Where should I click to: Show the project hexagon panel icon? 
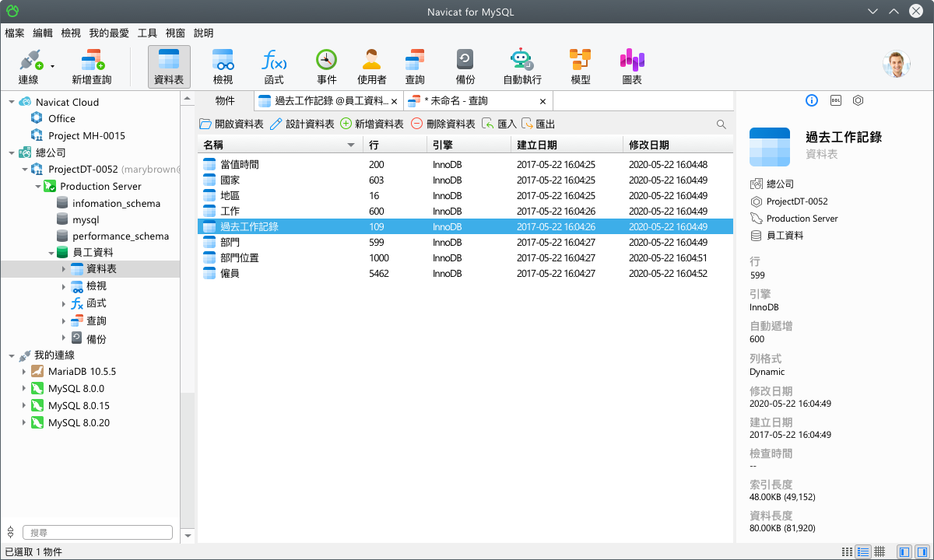coord(859,100)
